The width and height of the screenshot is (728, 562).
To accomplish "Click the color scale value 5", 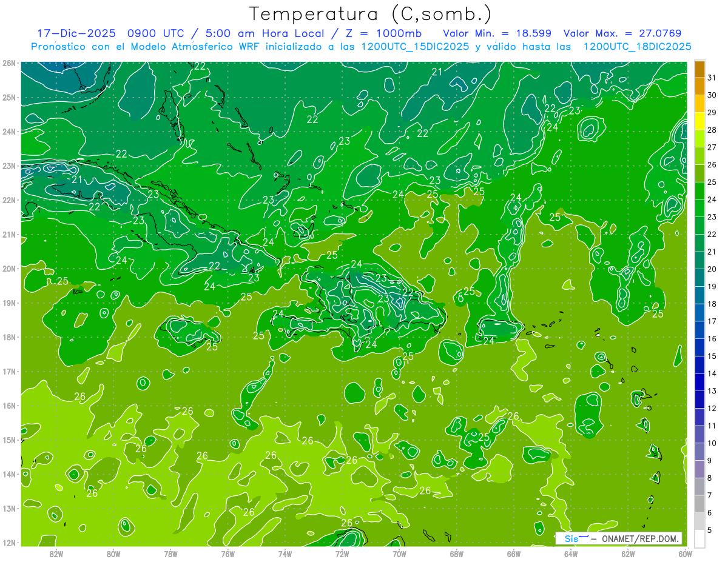I will pyautogui.click(x=710, y=530).
